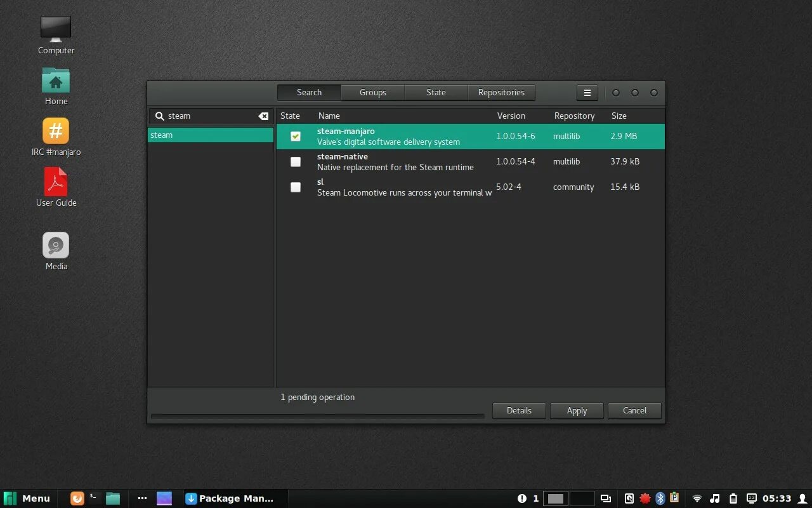The height and width of the screenshot is (508, 812).
Task: Check the steam-native package checkbox
Action: [x=296, y=162]
